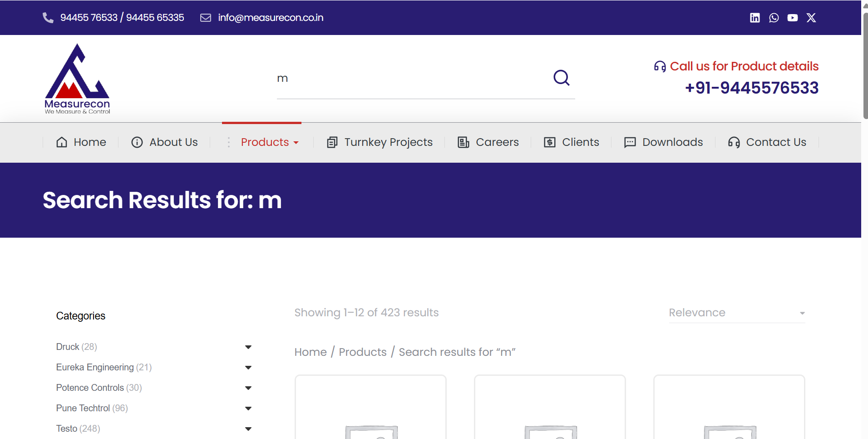868x439 pixels.
Task: Open the first product thumbnail card
Action: 370,407
